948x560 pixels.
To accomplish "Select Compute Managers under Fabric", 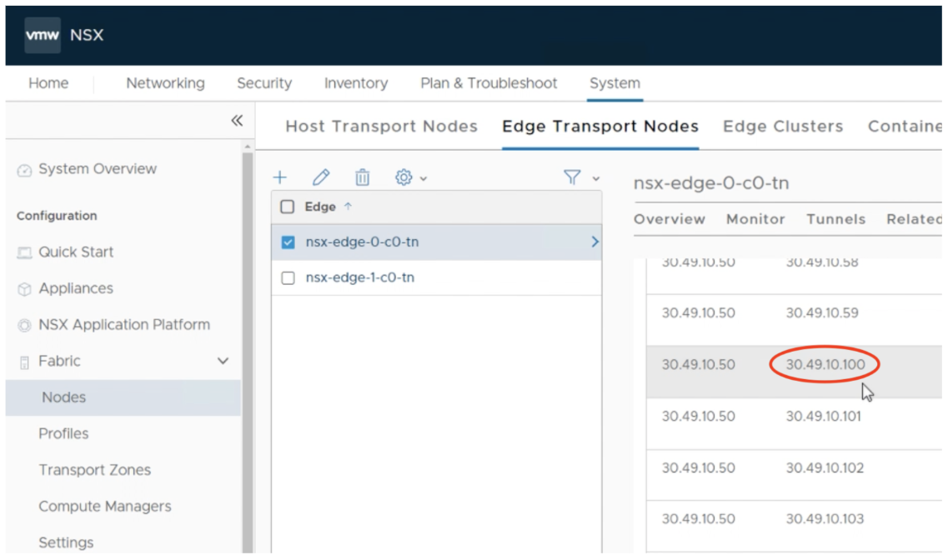I will coord(104,506).
